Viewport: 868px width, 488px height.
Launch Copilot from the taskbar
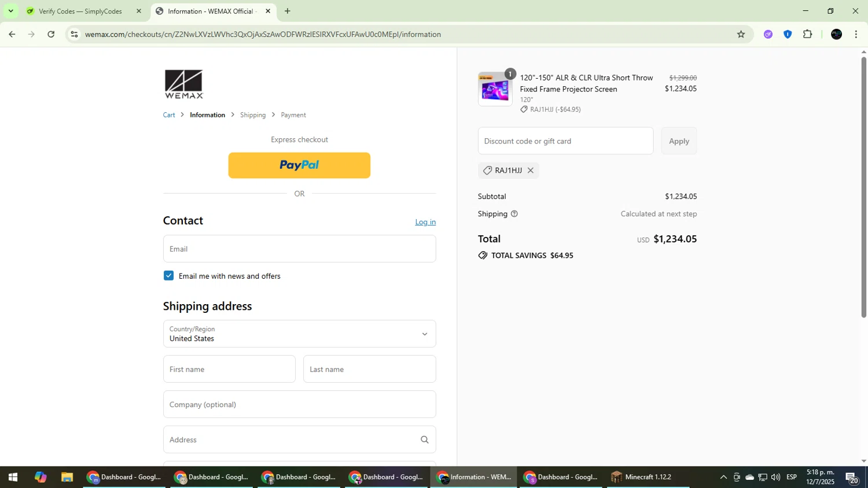point(40,477)
